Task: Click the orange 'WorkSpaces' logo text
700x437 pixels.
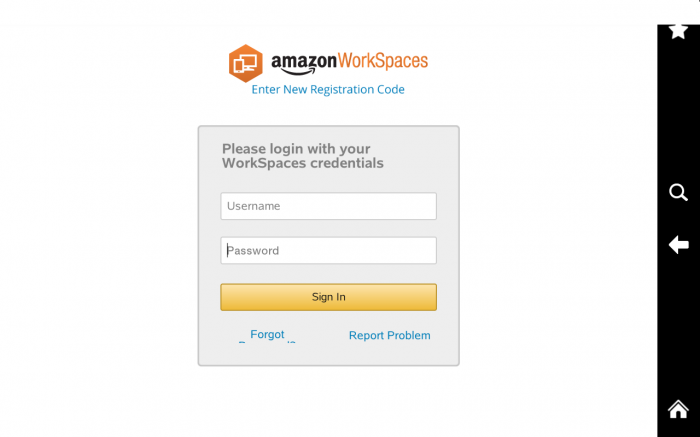Action: click(x=383, y=61)
